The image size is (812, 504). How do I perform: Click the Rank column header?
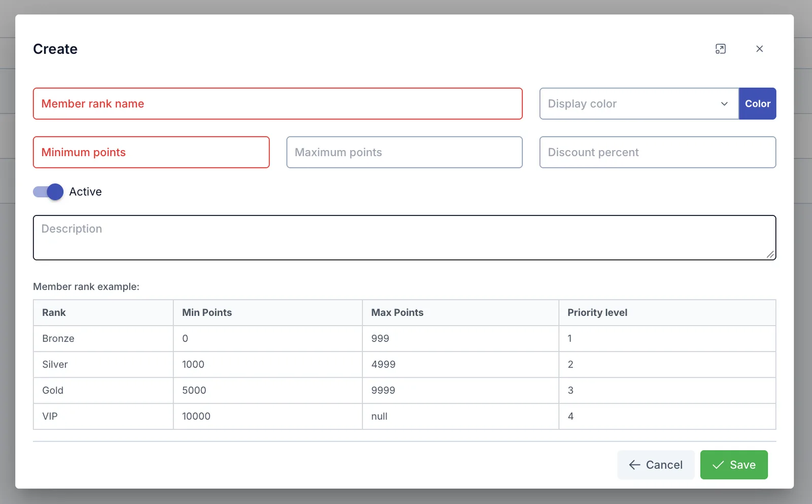point(104,312)
